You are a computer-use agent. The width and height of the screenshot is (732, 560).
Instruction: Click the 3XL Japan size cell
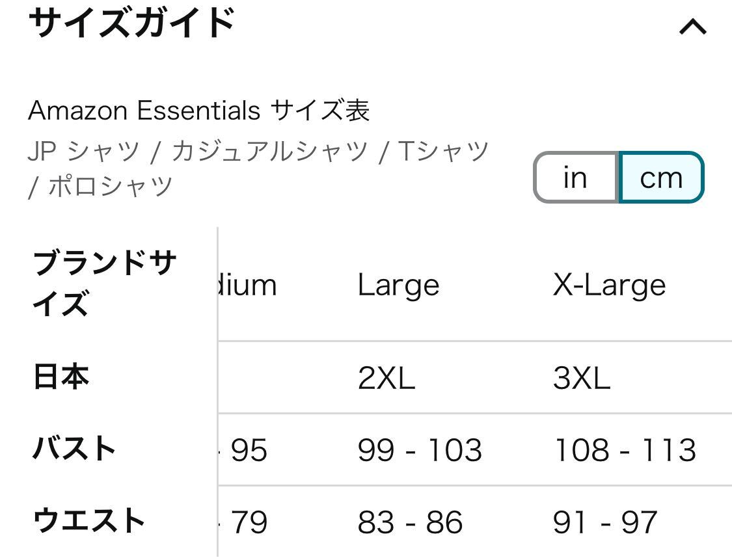(x=582, y=377)
